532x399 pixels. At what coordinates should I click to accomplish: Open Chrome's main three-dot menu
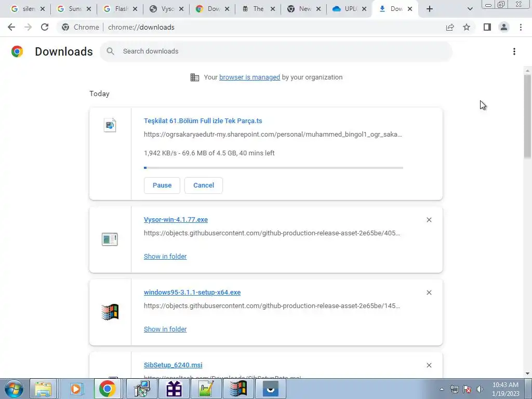tap(521, 27)
